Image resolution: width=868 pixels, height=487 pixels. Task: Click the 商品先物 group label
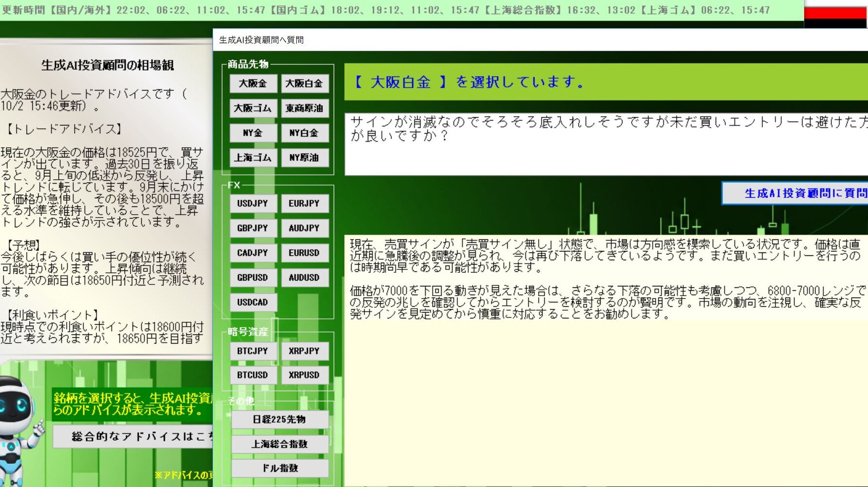[248, 64]
